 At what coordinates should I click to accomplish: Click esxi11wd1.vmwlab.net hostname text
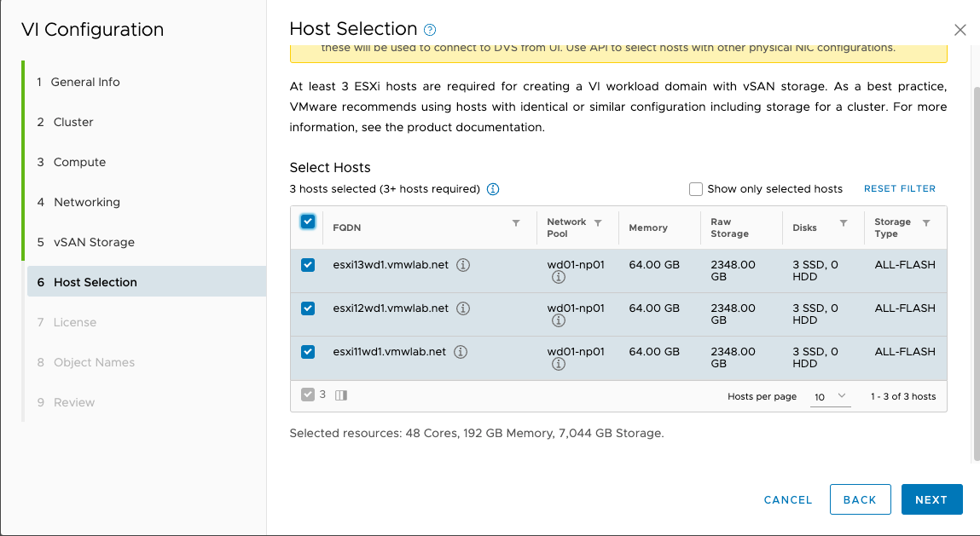tap(390, 352)
